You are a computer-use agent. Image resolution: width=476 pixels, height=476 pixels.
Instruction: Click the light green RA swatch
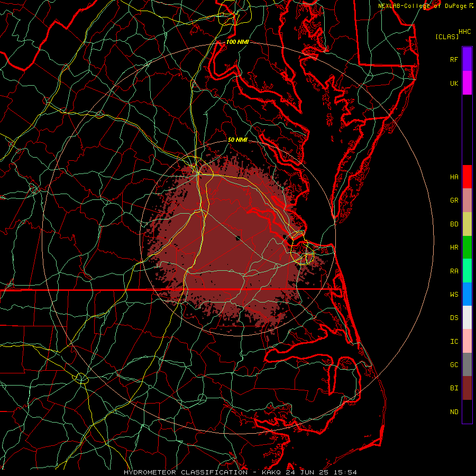point(467,271)
